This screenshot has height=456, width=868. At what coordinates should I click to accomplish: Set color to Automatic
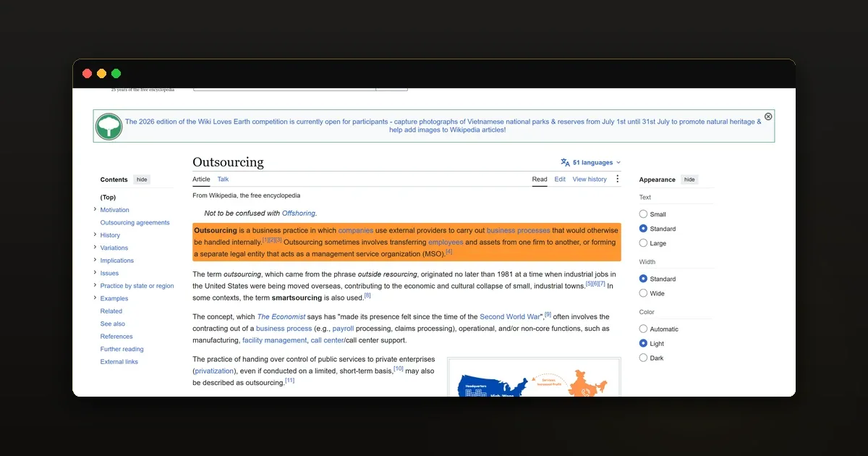click(x=643, y=329)
